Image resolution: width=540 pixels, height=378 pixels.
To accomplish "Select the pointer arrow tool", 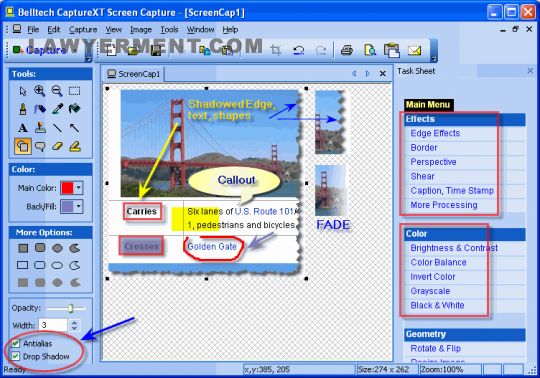I will pyautogui.click(x=23, y=91).
